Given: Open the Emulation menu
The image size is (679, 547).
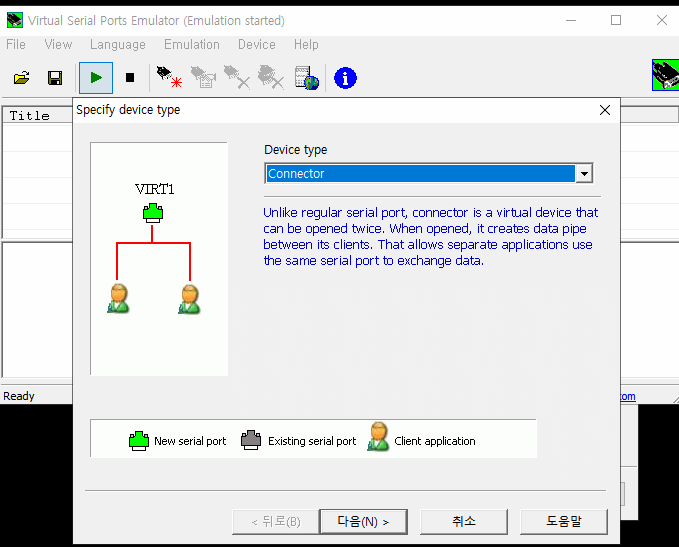Looking at the screenshot, I should pos(192,45).
